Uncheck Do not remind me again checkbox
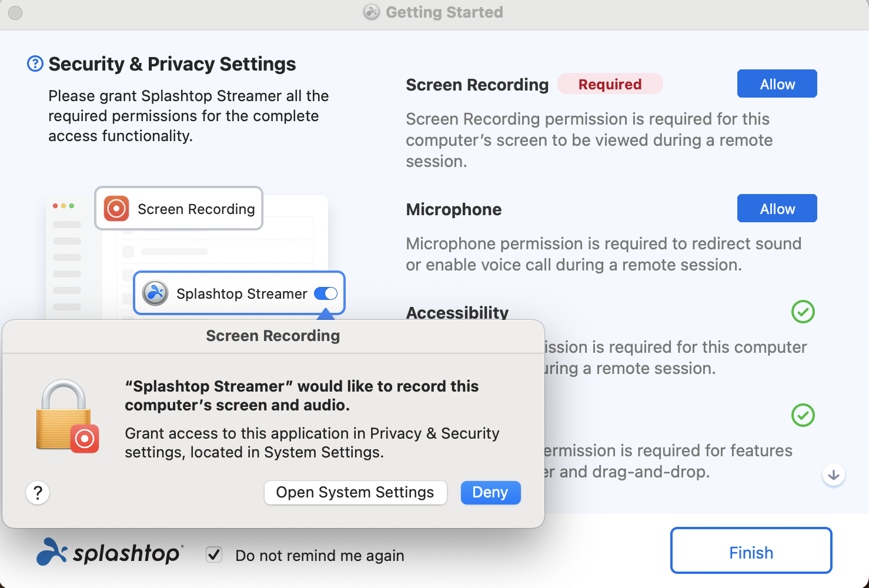Screen dimensions: 869x588 click(214, 554)
